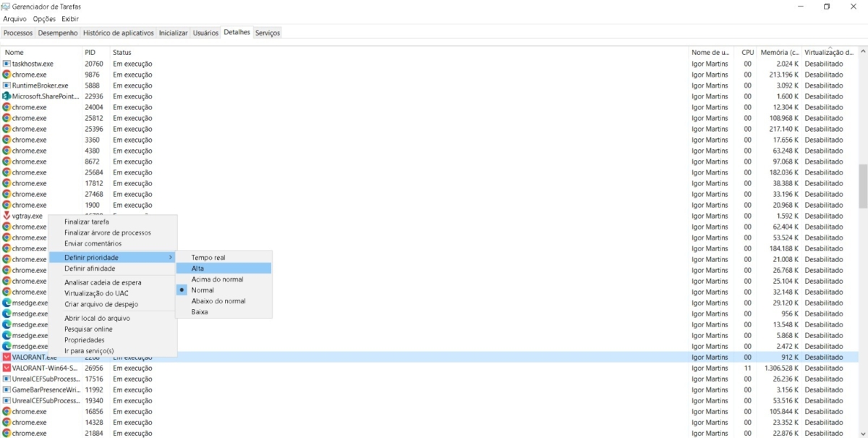The width and height of the screenshot is (868, 438).
Task: Open the Arquivo menu
Action: click(14, 19)
